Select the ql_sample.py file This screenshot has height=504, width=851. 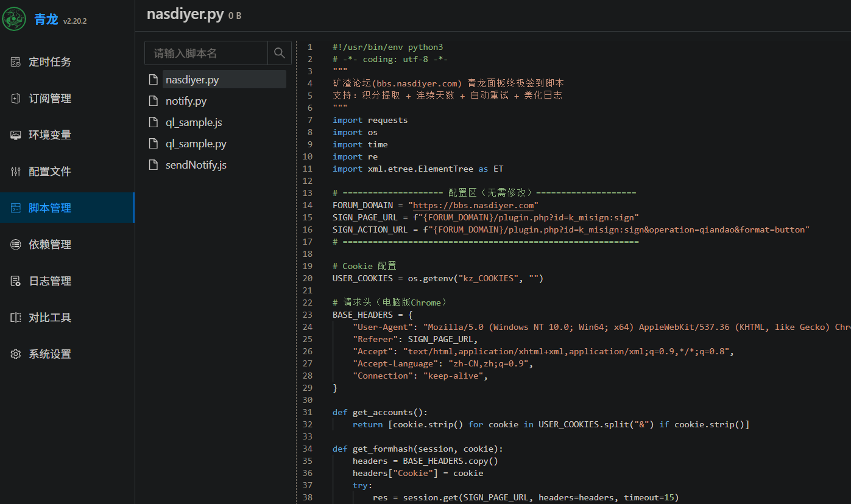(196, 144)
